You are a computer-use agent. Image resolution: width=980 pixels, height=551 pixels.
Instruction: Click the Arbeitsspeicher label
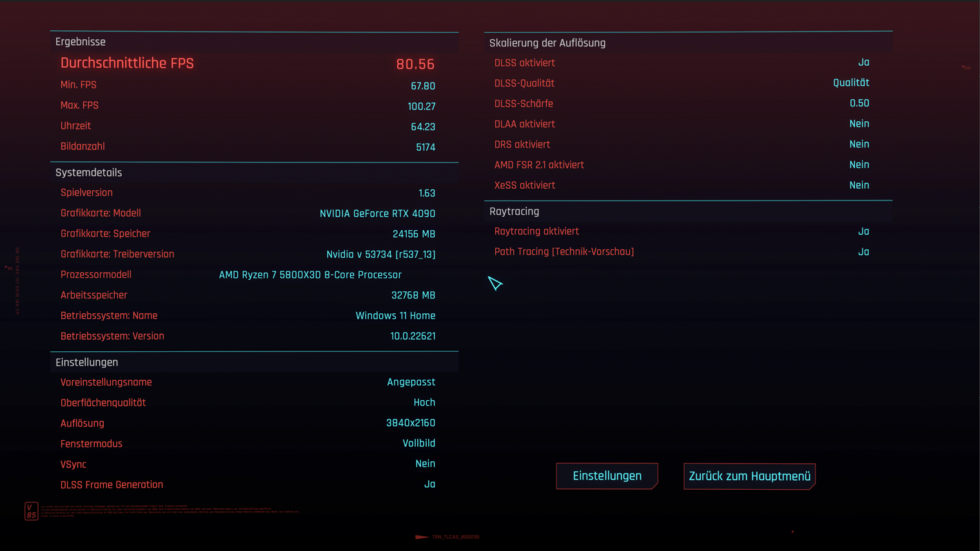pos(94,295)
